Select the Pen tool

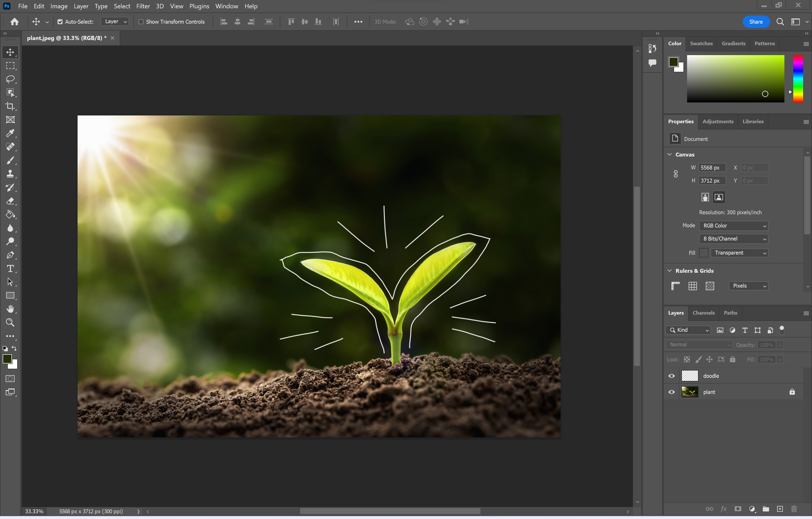[x=10, y=255]
